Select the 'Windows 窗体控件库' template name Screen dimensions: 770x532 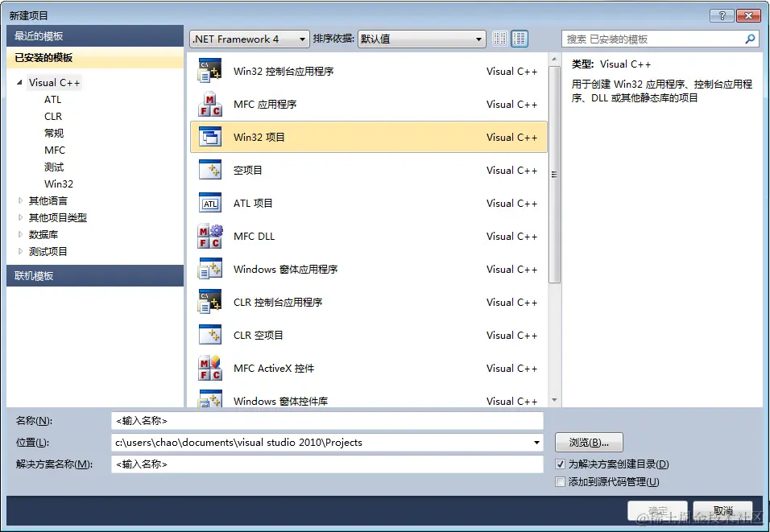(x=280, y=401)
